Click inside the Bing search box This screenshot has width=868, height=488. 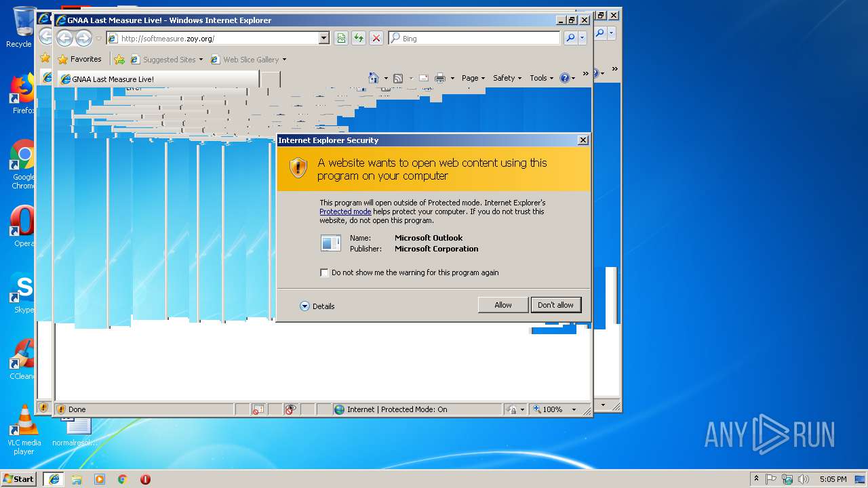[x=475, y=39]
